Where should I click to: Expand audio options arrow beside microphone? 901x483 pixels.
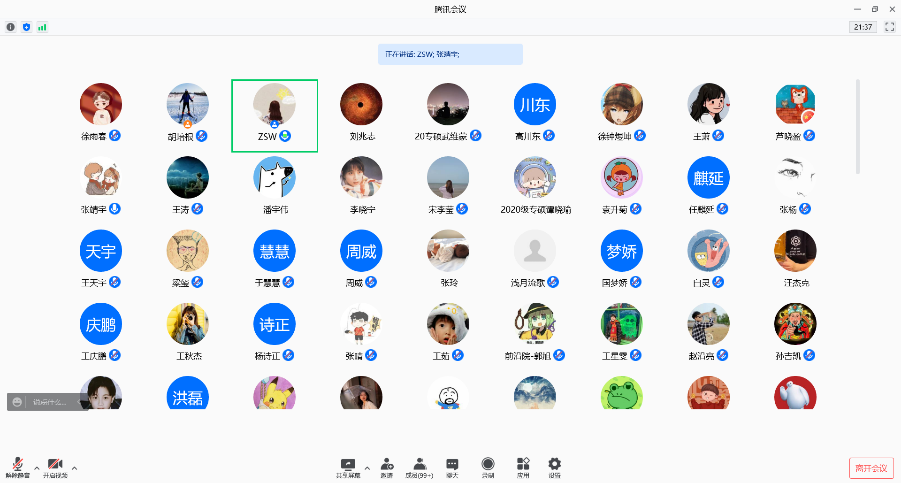37,467
